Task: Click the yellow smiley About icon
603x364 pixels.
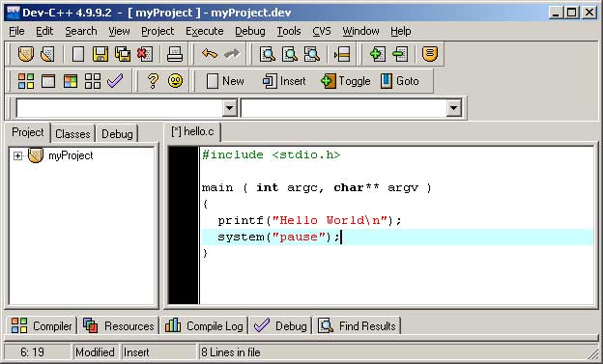Action: 175,81
